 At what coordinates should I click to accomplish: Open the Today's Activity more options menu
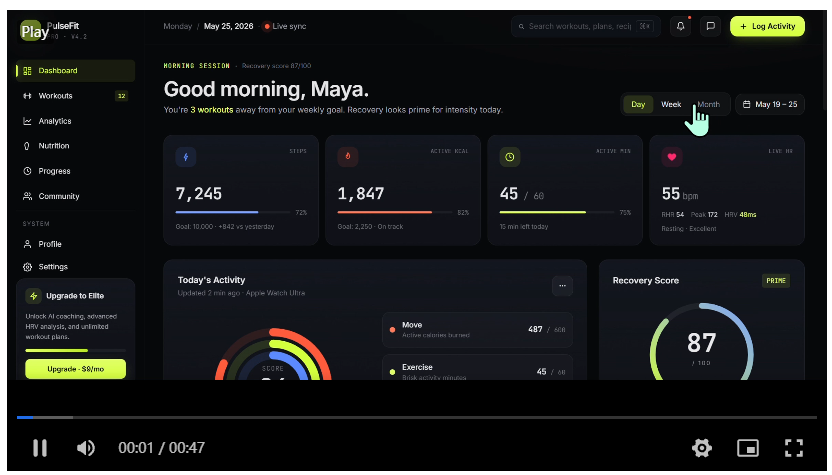click(x=562, y=286)
